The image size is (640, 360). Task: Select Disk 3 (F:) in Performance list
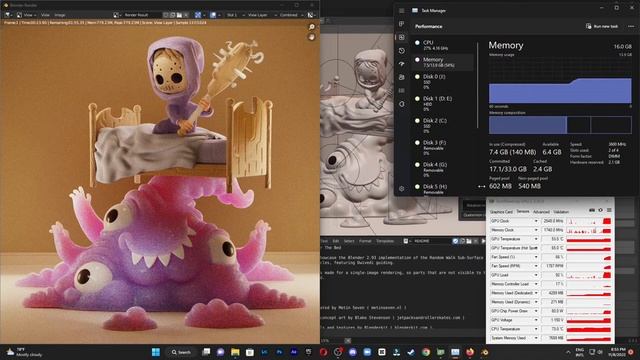(x=442, y=148)
